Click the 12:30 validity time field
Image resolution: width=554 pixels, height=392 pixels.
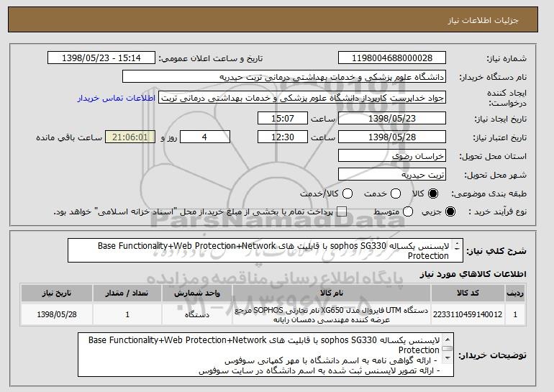(x=283, y=137)
